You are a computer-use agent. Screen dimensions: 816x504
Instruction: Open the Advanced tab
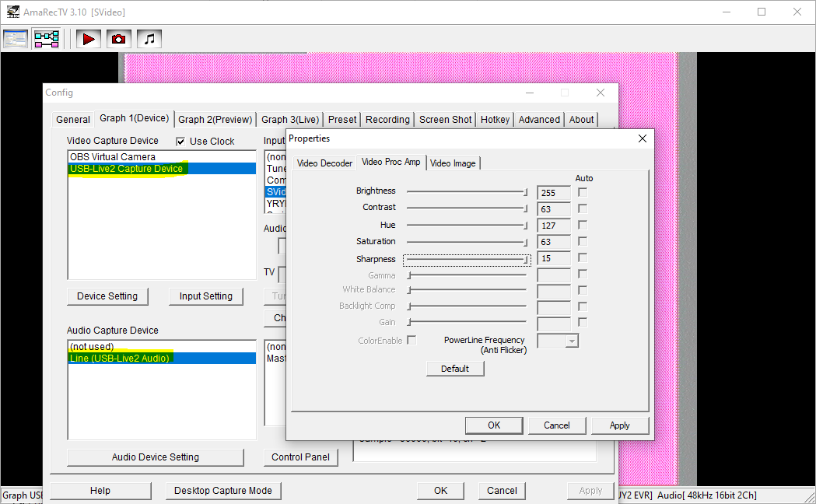(539, 120)
